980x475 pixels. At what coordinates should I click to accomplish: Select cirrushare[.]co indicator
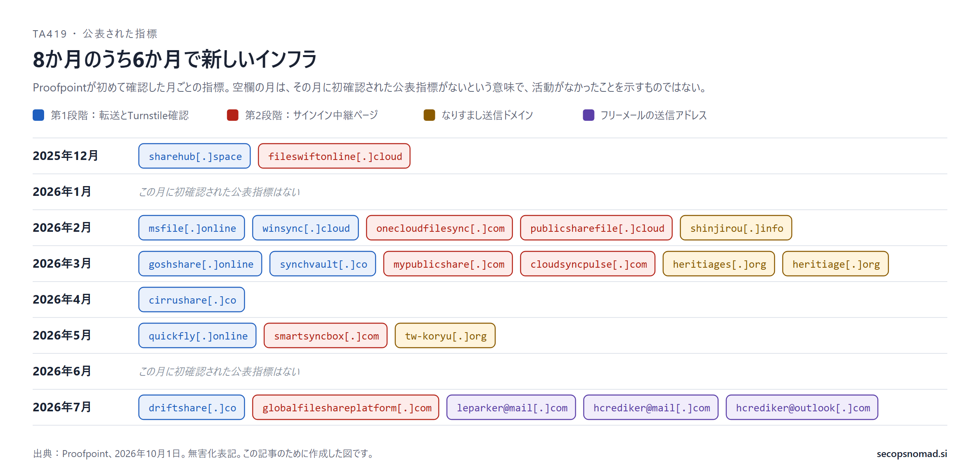click(192, 300)
